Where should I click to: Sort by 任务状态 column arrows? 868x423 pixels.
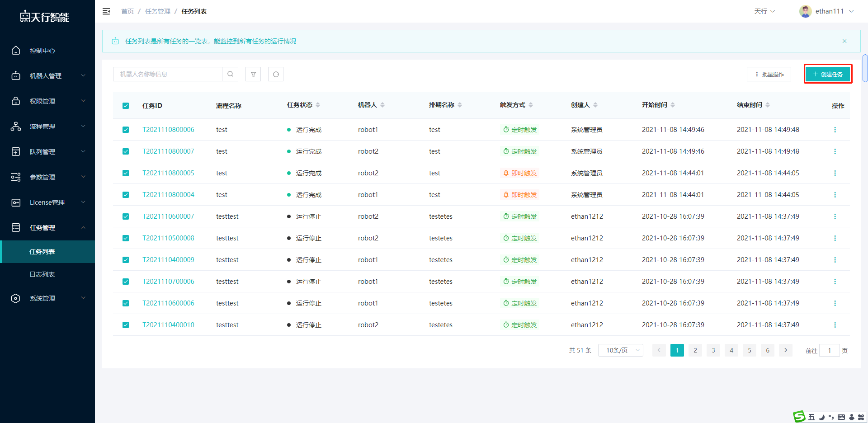point(318,105)
